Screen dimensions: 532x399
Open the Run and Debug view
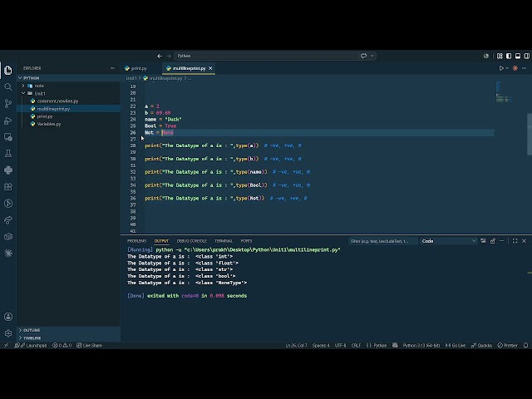[x=8, y=121]
